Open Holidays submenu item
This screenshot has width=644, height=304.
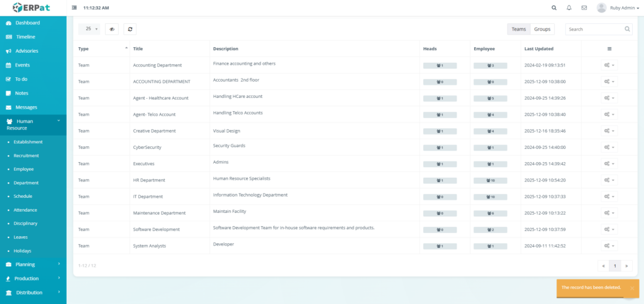click(22, 251)
